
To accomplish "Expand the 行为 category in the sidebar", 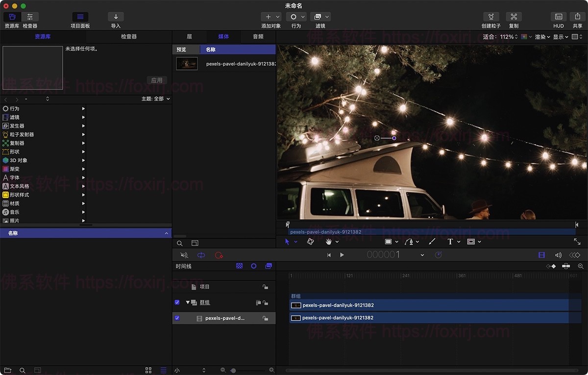I will (83, 108).
